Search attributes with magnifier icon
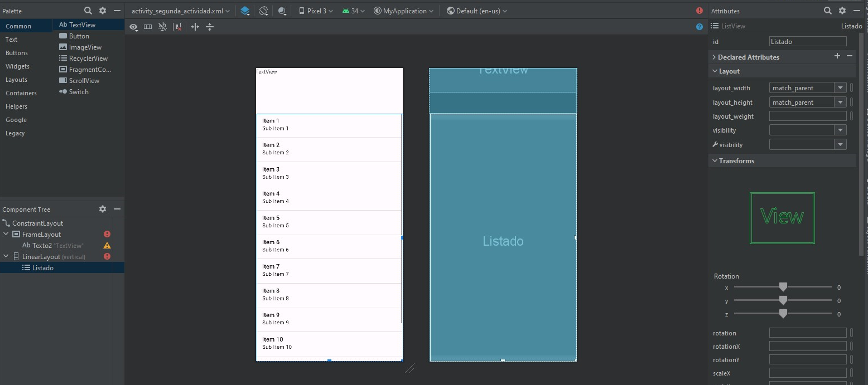The image size is (868, 385). [828, 11]
